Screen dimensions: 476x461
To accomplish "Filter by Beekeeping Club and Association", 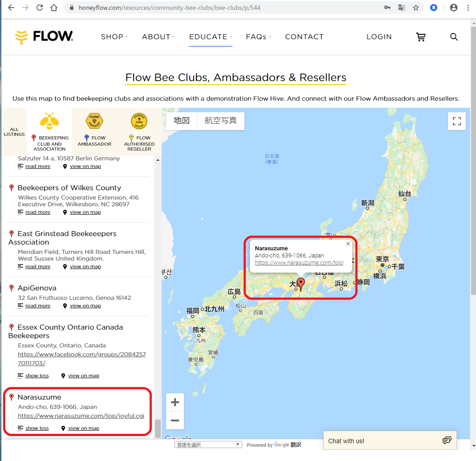I will 49,131.
